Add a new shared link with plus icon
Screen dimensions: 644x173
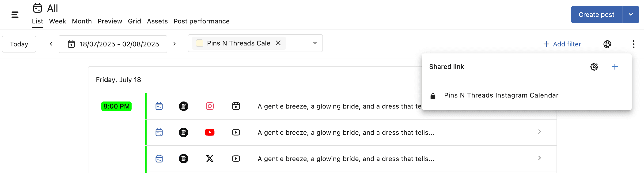coord(614,67)
